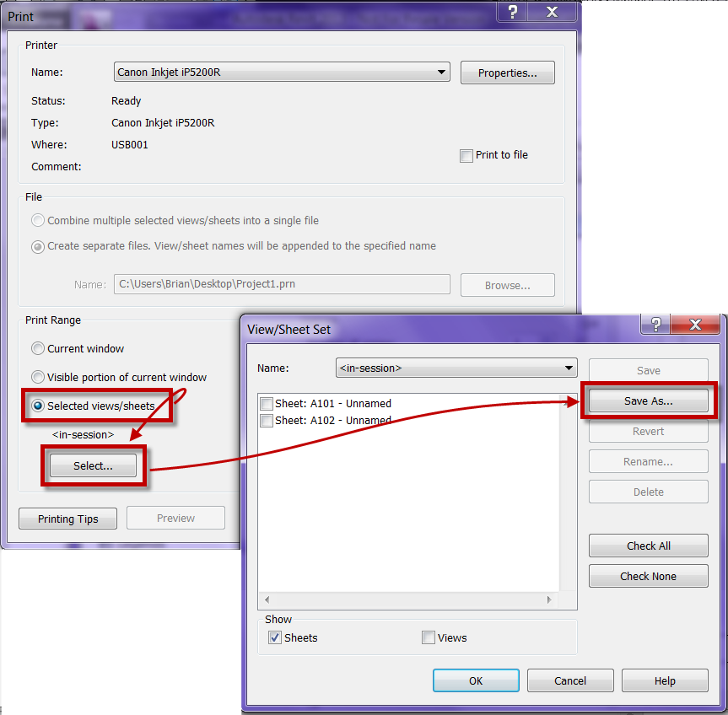Close the View/Sheet Set dialog
Screen dimensions: 728x715
coord(695,324)
